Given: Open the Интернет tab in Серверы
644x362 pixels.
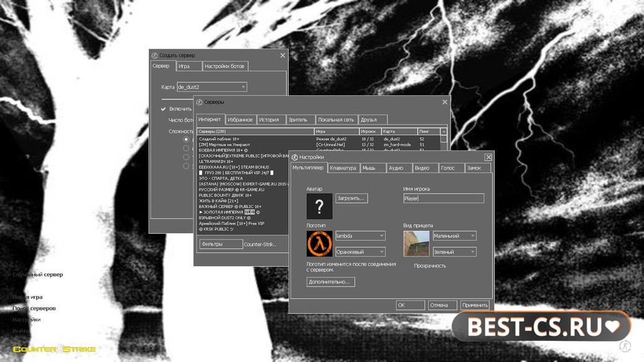Looking at the screenshot, I should pyautogui.click(x=210, y=119).
